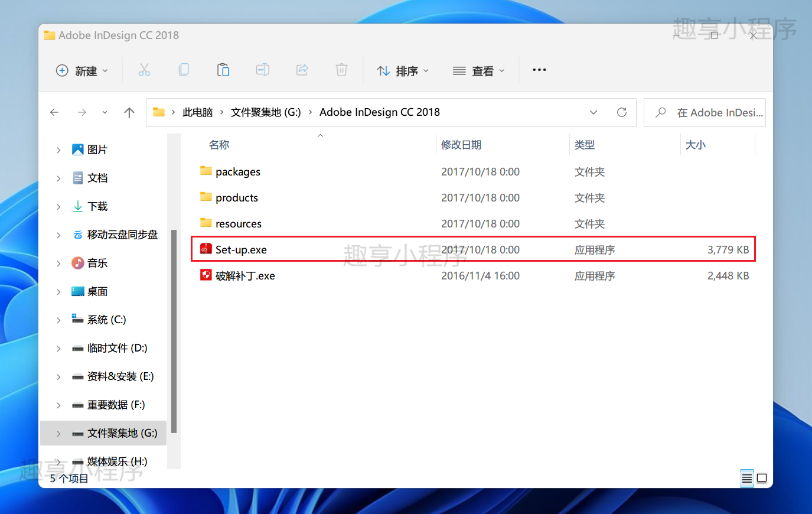Image resolution: width=812 pixels, height=514 pixels.
Task: Open 图片 in the navigation pane
Action: pyautogui.click(x=97, y=149)
